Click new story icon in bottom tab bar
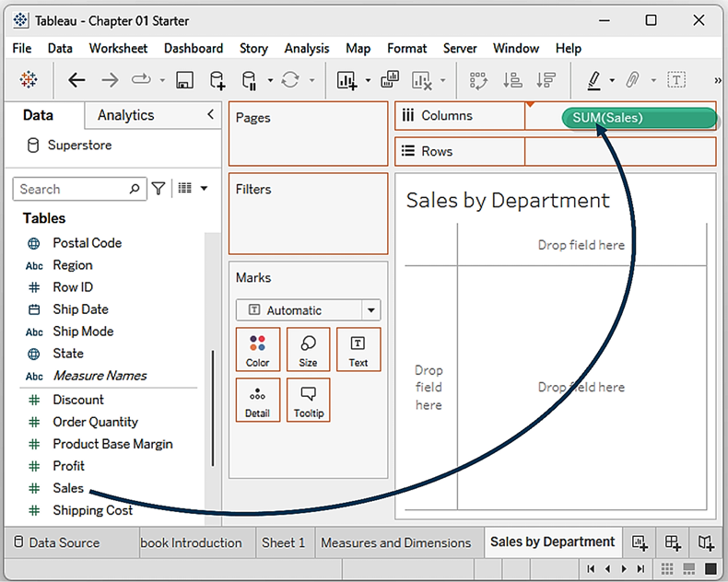 [x=706, y=542]
